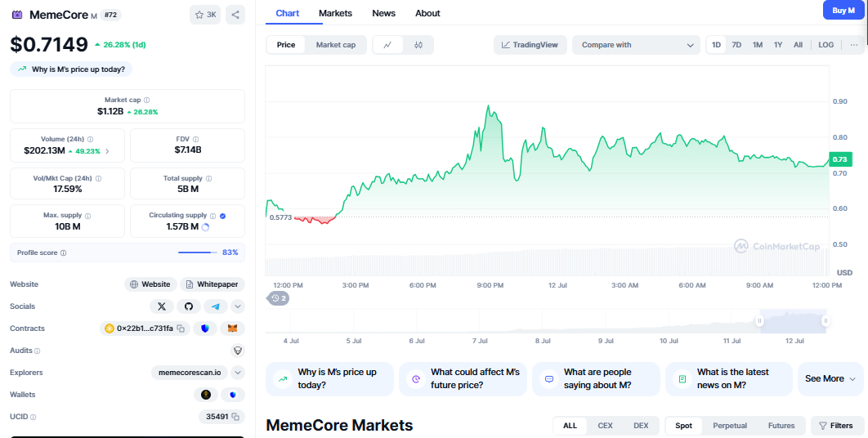Switch chart to Price view
Viewport: 868px width, 438px height.
tap(285, 45)
